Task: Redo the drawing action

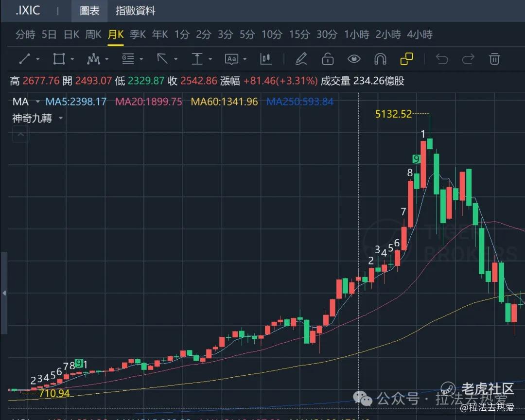Action: tap(468, 59)
